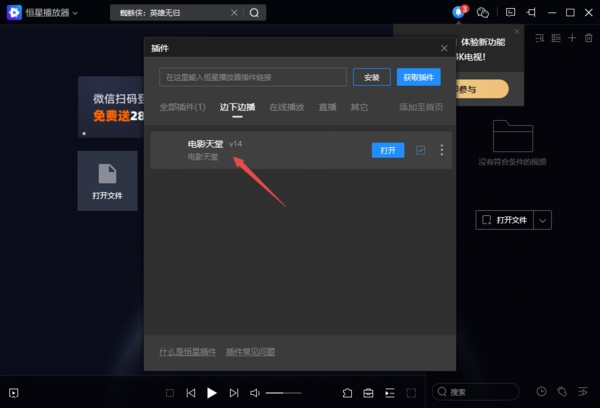Viewport: 600px width, 408px height.
Task: Click the trash icon in playlist panel
Action: [x=590, y=38]
